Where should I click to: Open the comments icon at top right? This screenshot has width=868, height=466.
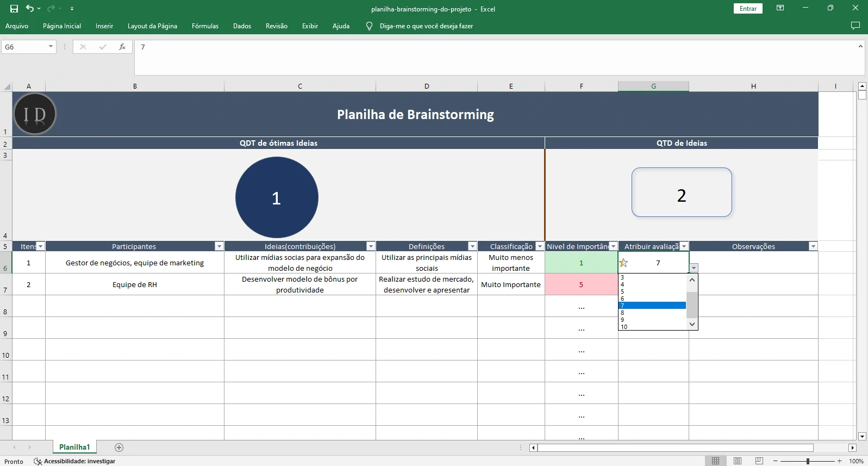pos(855,26)
